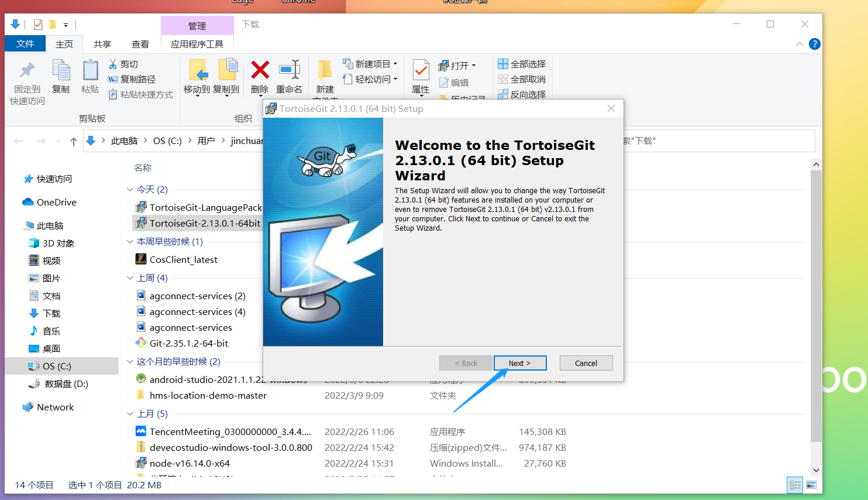The height and width of the screenshot is (500, 868).
Task: Close the TortoiseGit Setup dialog
Action: coord(611,108)
